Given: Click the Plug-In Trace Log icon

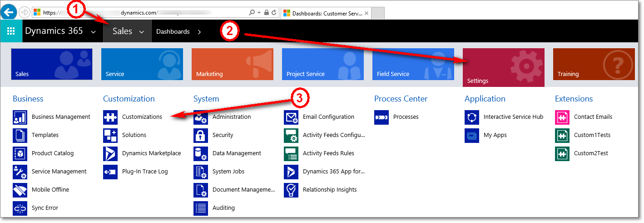Looking at the screenshot, I should pyautogui.click(x=110, y=172).
